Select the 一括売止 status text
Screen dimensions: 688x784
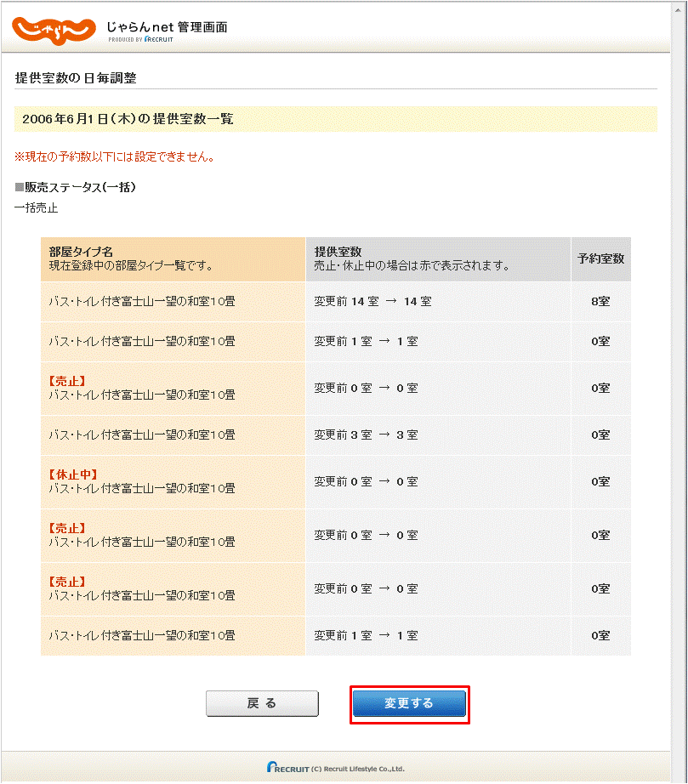click(37, 207)
